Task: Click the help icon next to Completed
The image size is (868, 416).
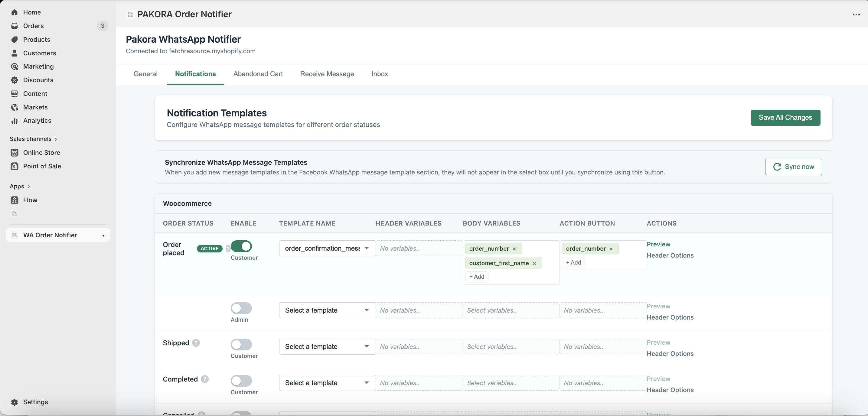Action: 204,379
